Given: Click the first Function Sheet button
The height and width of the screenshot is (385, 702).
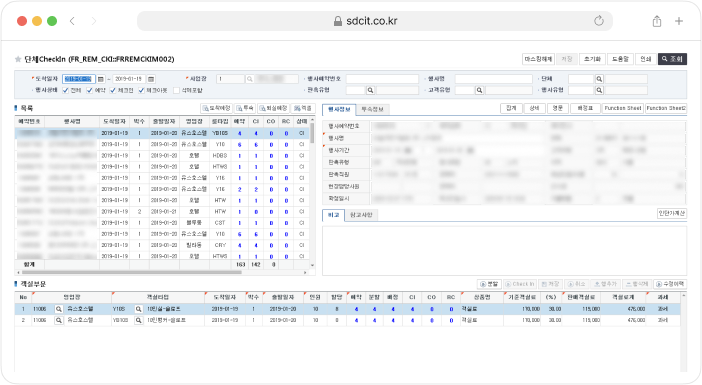Looking at the screenshot, I should pyautogui.click(x=623, y=108).
